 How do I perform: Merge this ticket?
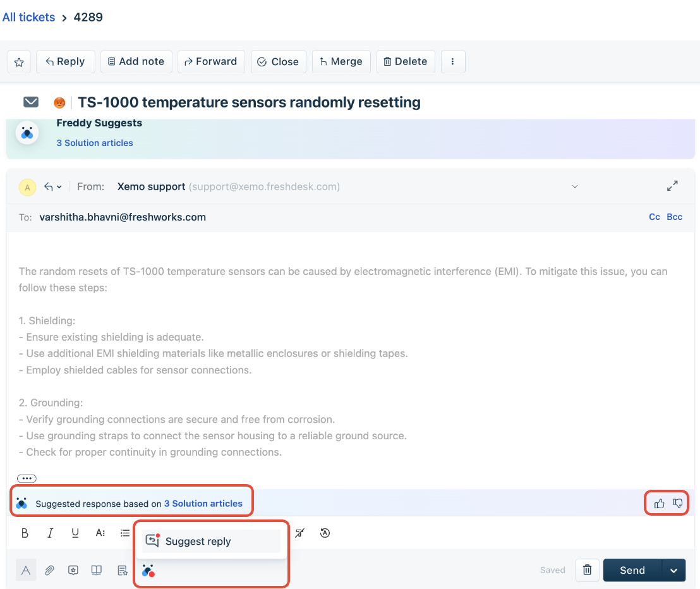341,62
